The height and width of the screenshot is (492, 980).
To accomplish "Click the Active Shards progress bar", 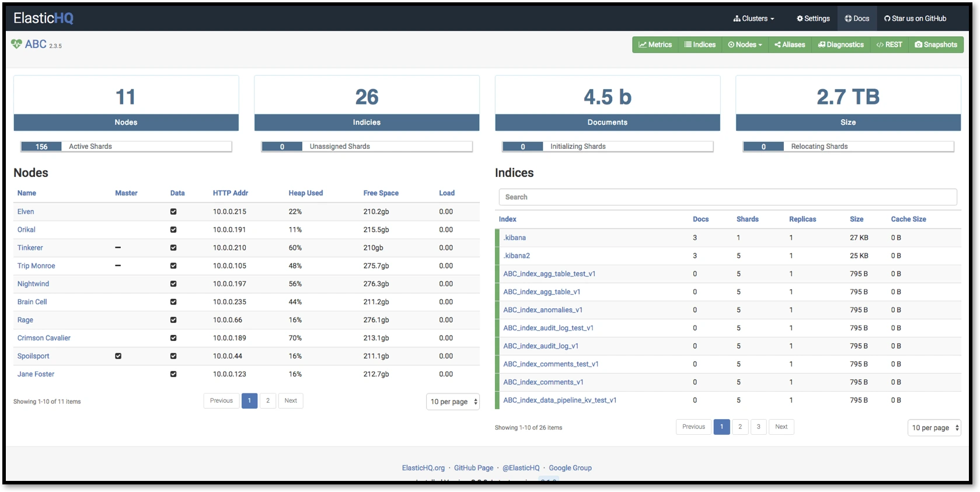I will (126, 146).
